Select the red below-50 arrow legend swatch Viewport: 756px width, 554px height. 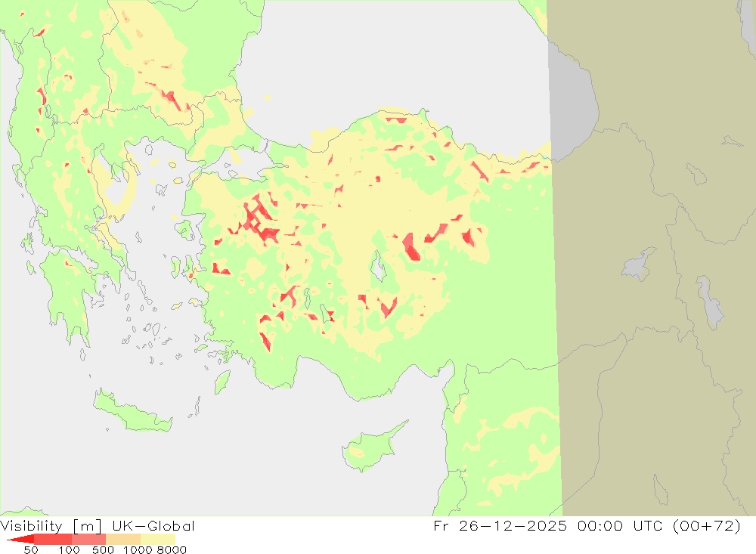(21, 539)
